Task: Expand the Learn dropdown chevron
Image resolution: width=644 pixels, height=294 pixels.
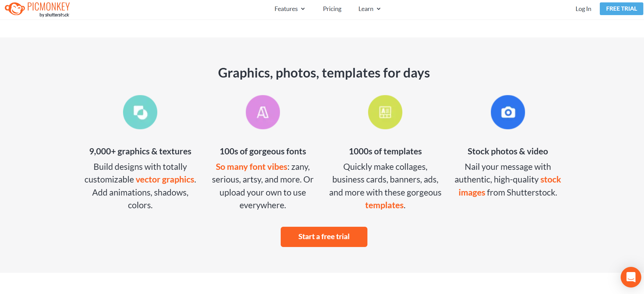Action: [x=379, y=9]
